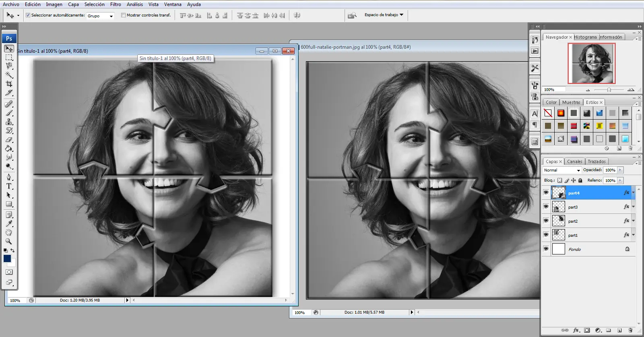Enable 'Mostrar controles transf.' checkbox

coord(123,15)
